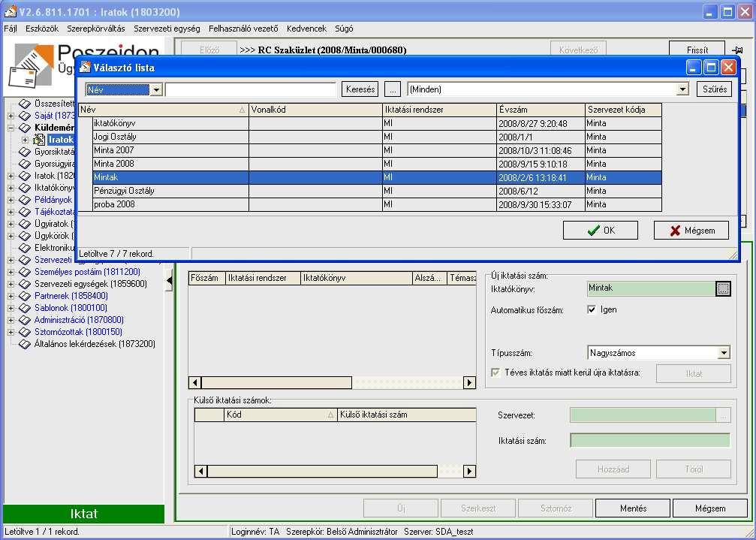Viewport: 756px width, 540px height.
Task: Click the Összesített node icon
Action: point(25,104)
